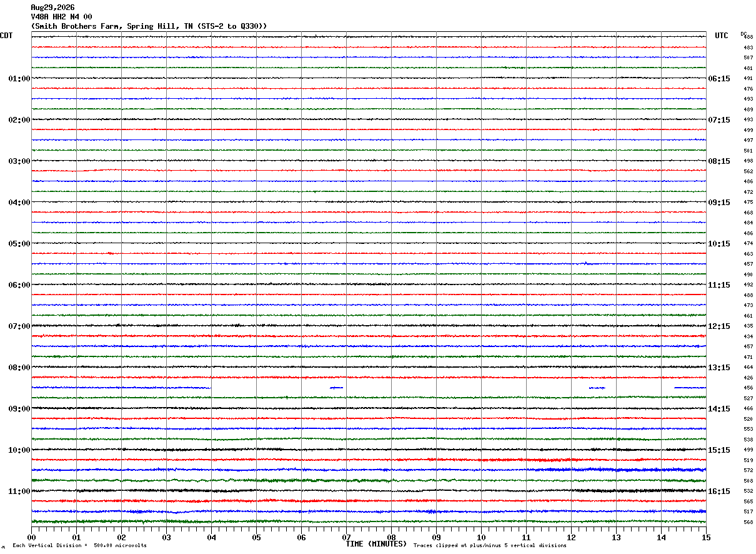Click the DC offset value 572
This screenshot has height=554, width=756.
[748, 470]
